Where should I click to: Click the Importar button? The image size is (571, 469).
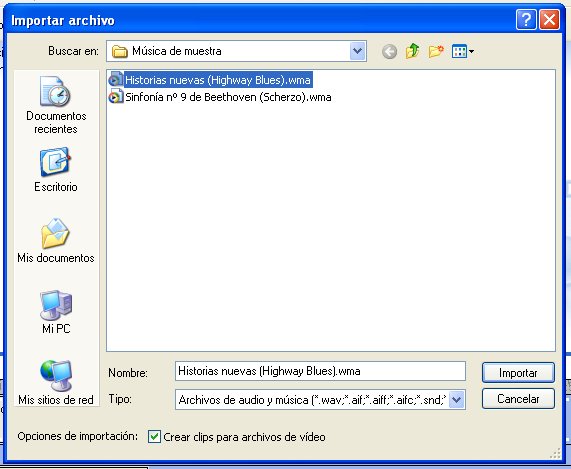(x=518, y=373)
